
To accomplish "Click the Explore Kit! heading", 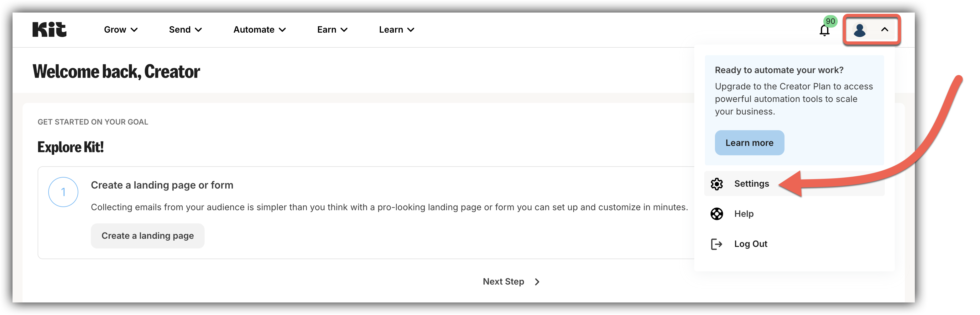I will click(70, 147).
